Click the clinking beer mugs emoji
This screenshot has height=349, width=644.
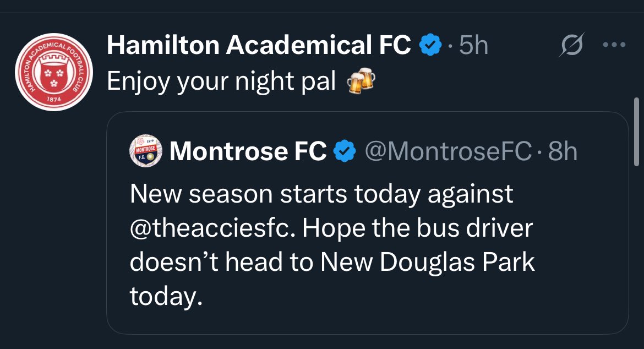[361, 80]
